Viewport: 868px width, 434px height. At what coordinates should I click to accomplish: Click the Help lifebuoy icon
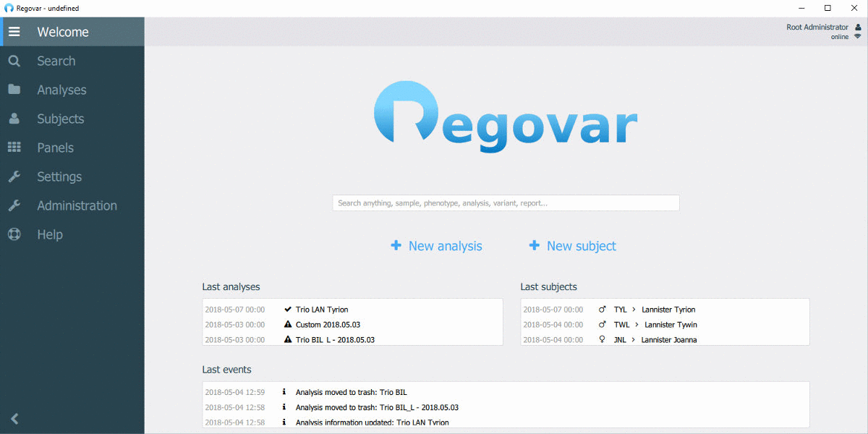coord(14,234)
